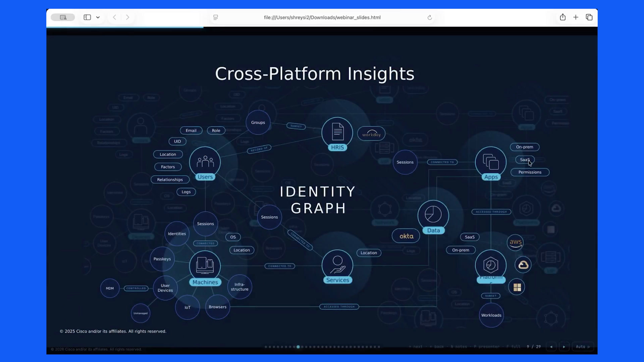Open the Share icon in Safari toolbar
Viewport: 644px width, 362px height.
coord(563,17)
